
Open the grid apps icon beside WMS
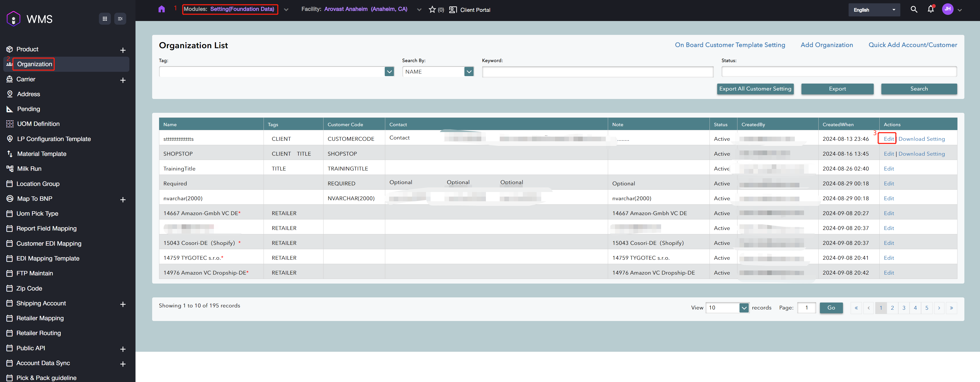pyautogui.click(x=105, y=19)
